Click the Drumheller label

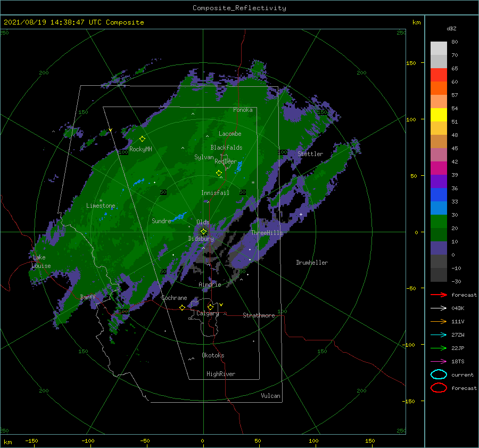(312, 263)
